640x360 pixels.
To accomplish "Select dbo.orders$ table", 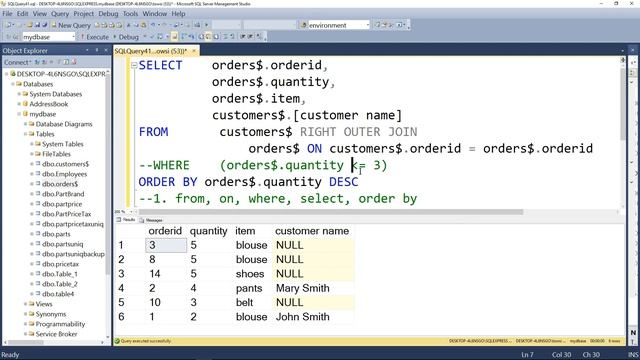I will tap(60, 184).
